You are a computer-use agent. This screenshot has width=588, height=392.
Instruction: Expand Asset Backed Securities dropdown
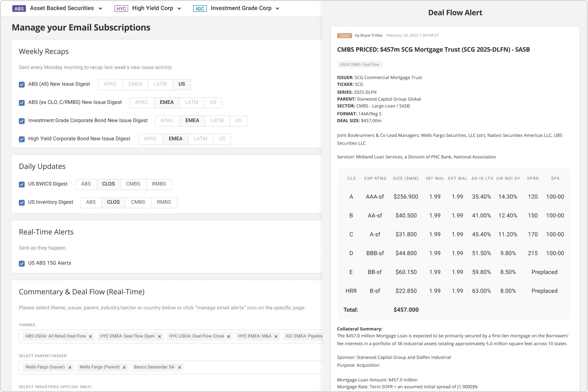tap(100, 8)
